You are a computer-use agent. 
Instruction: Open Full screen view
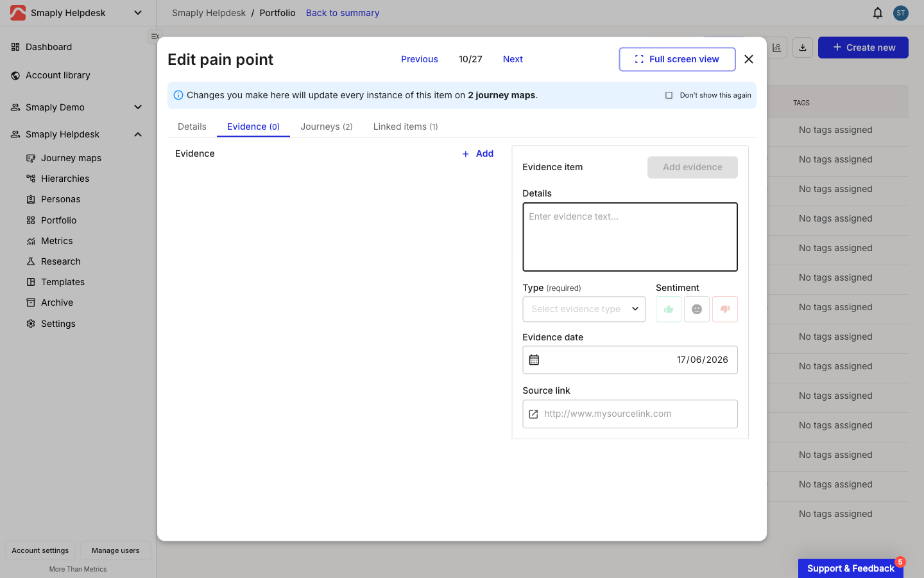pos(678,59)
